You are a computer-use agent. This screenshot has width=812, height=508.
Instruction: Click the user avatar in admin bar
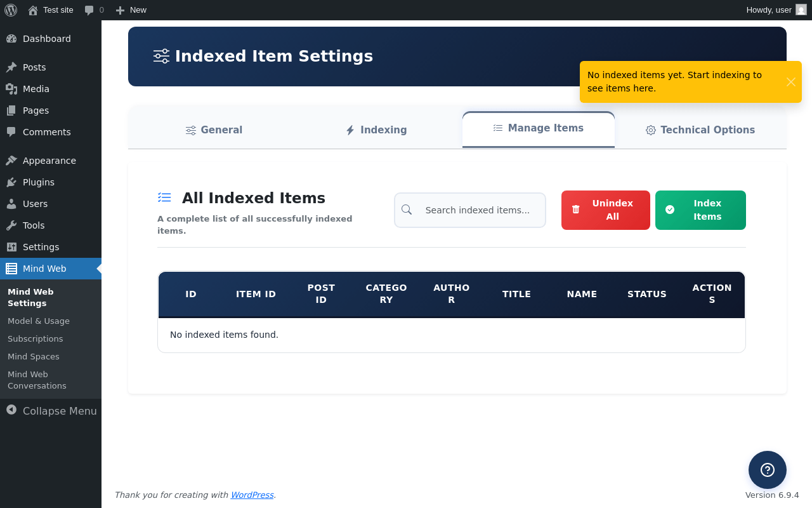click(x=801, y=10)
